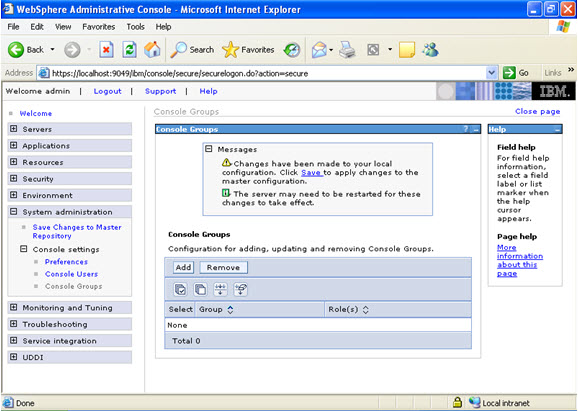Expand Monitoring and Tuning section
The width and height of the screenshot is (578, 411).
click(14, 307)
